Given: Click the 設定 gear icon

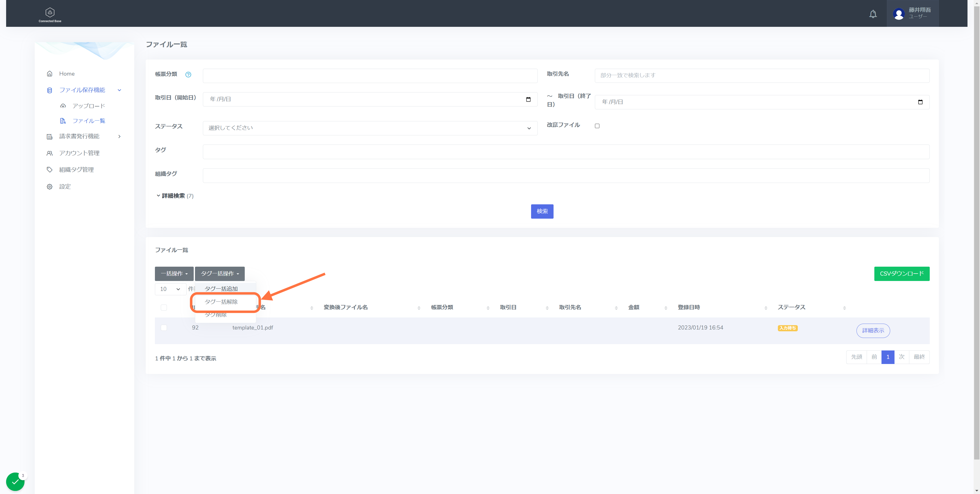Looking at the screenshot, I should (x=50, y=187).
